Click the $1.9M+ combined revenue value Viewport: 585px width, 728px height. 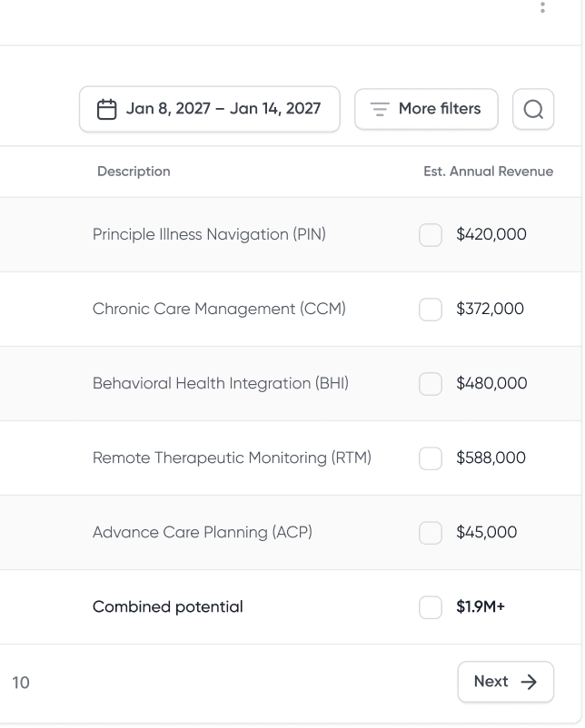click(481, 607)
